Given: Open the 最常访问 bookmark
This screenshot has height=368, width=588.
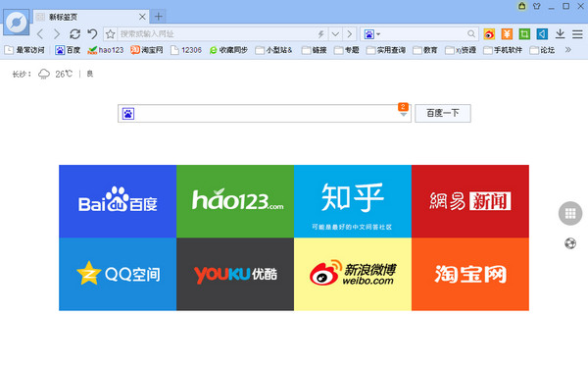Looking at the screenshot, I should 24,50.
